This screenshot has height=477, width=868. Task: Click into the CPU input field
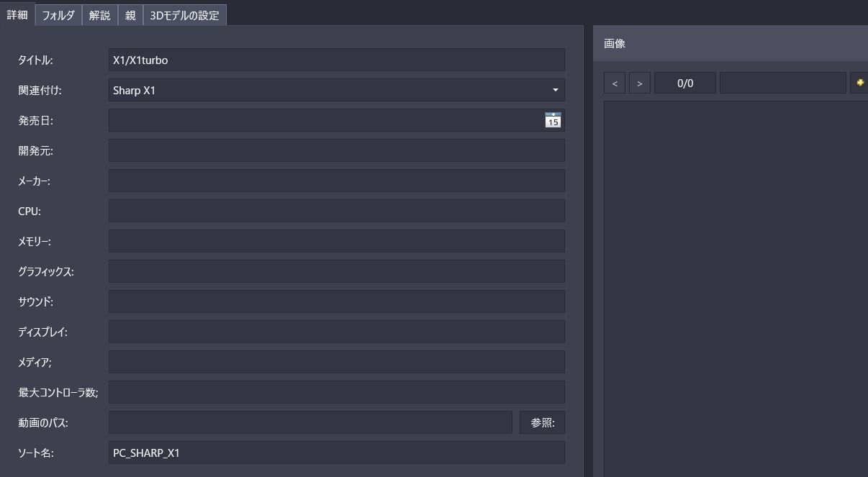tap(337, 211)
